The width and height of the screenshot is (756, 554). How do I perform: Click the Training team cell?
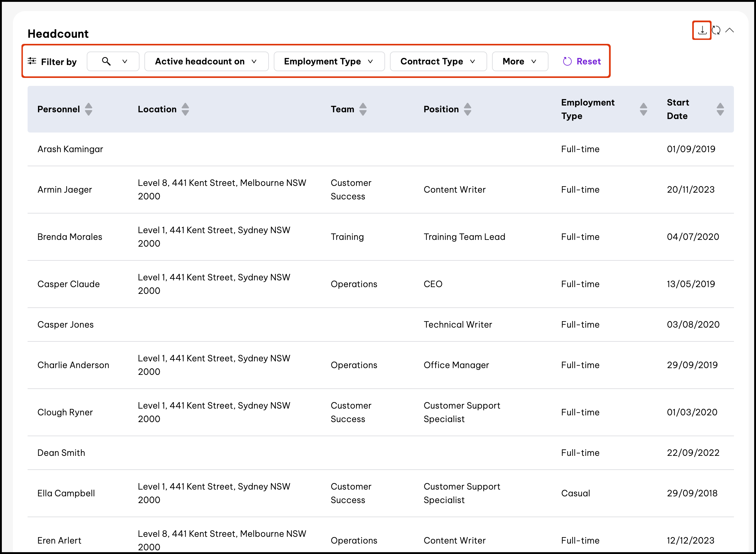347,237
